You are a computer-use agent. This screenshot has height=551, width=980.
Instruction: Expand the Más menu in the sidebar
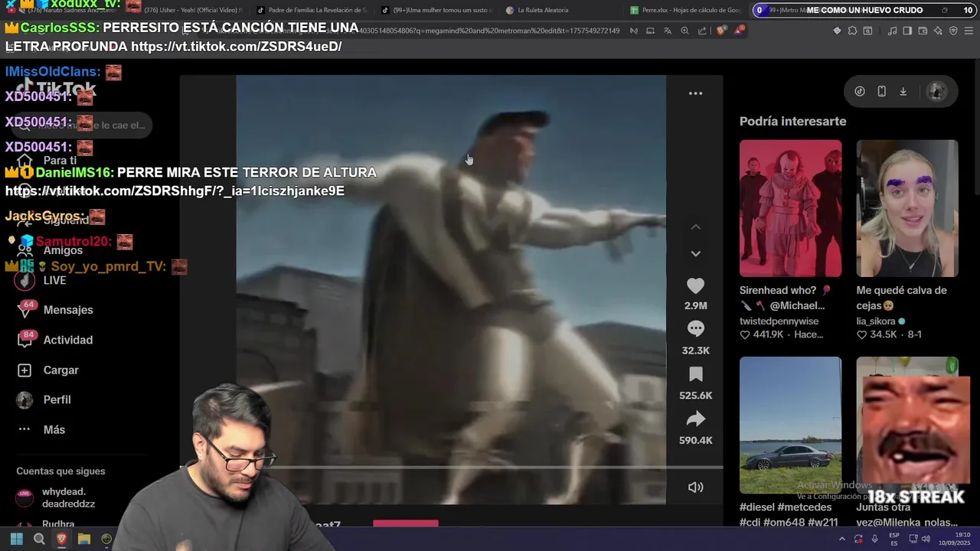54,429
